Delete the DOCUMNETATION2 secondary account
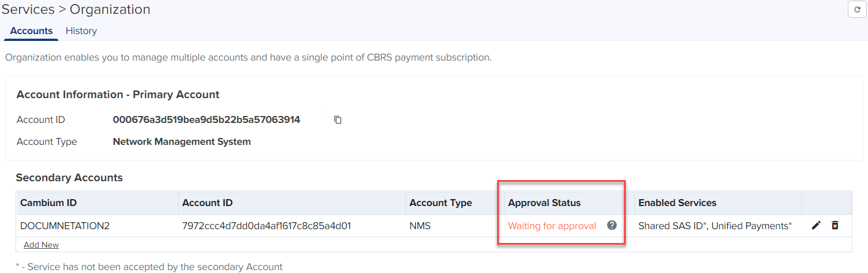 point(835,226)
